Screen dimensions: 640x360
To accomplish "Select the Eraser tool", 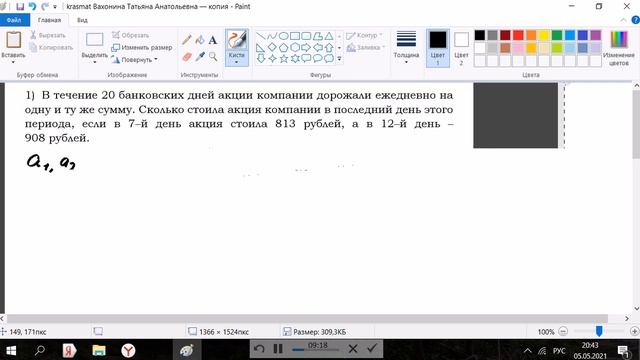I will point(187,57).
